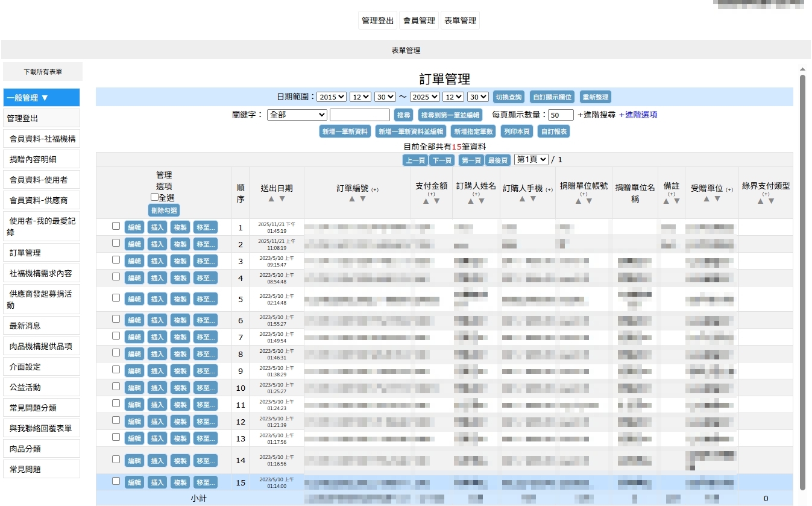Viewport: 812px width, 506px height.
Task: Sort 受贈單位 column ascending arrow
Action: (707, 199)
